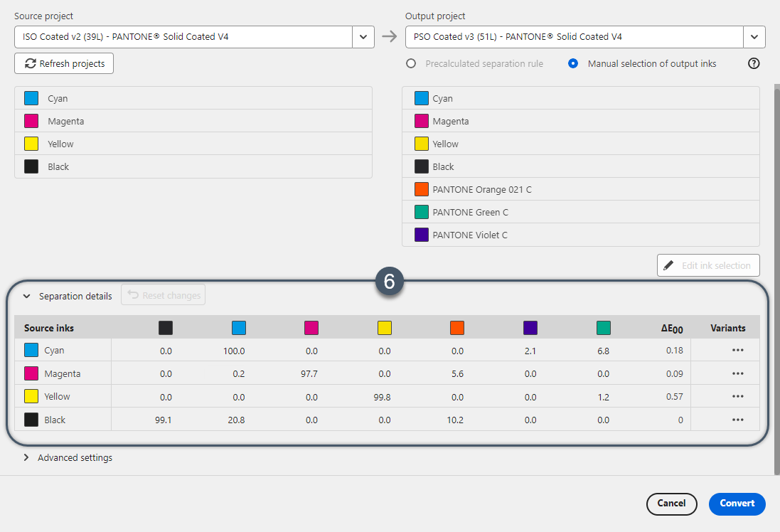Viewport: 780px width, 532px height.
Task: Select the Cyan row in separation table
Action: (387, 350)
